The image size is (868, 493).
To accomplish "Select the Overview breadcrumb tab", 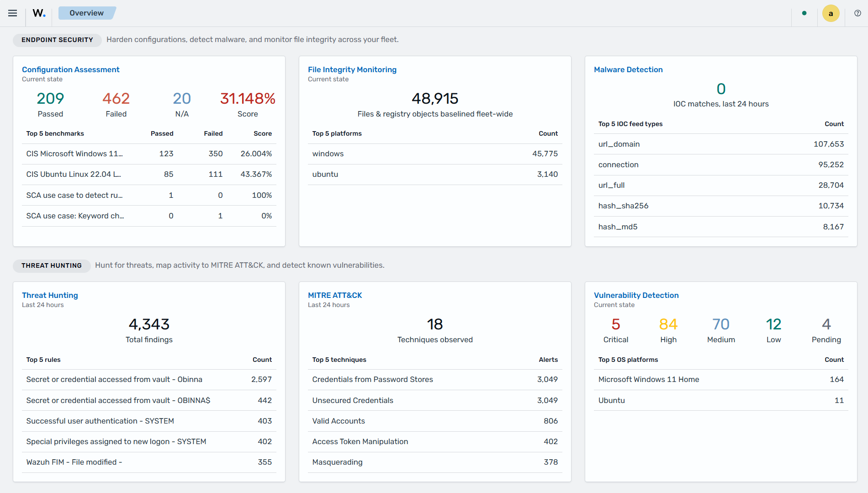I will [87, 13].
